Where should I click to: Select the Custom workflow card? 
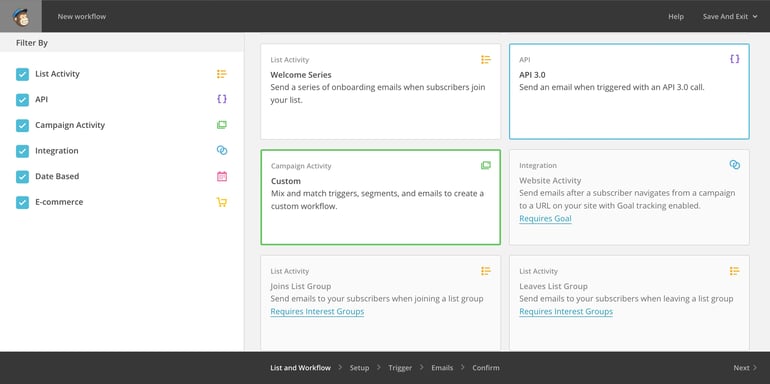(381, 197)
